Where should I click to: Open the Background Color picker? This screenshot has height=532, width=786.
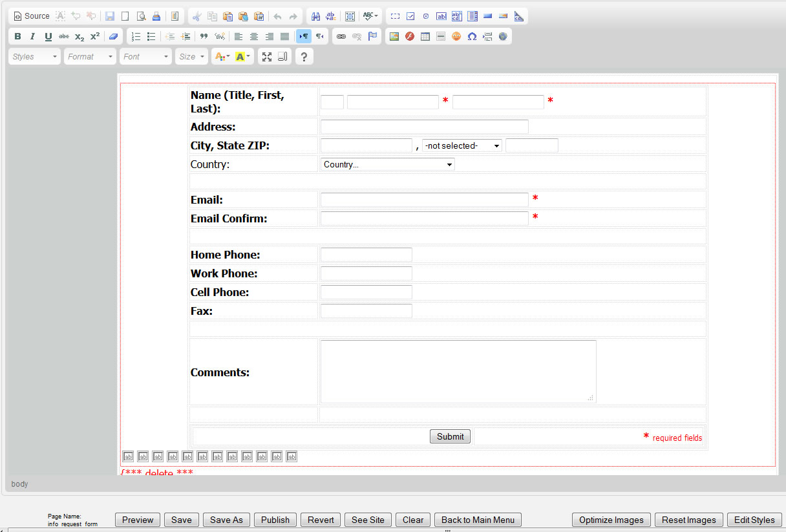click(x=243, y=57)
